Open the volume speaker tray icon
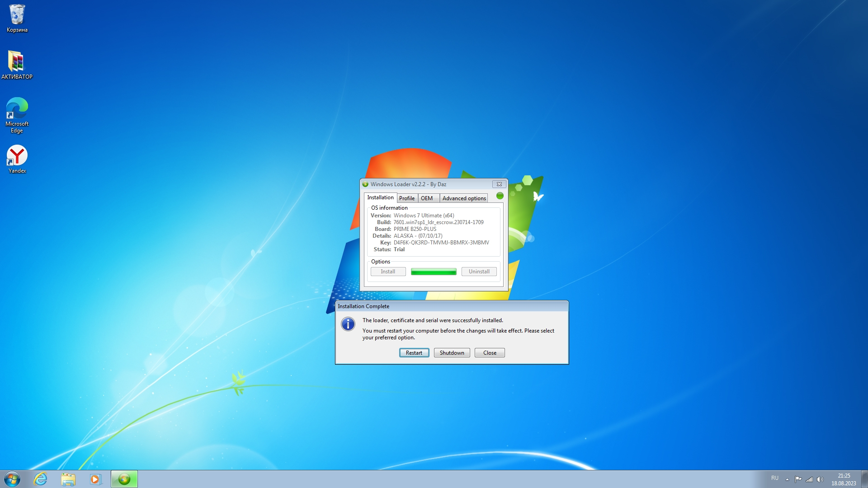This screenshot has height=488, width=868. click(x=820, y=479)
